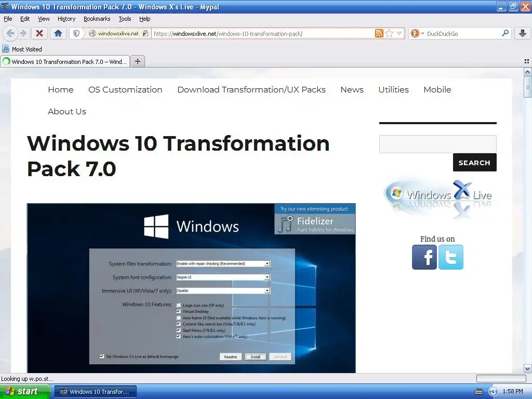
Task: Click the Forward arrow button
Action: 23,33
